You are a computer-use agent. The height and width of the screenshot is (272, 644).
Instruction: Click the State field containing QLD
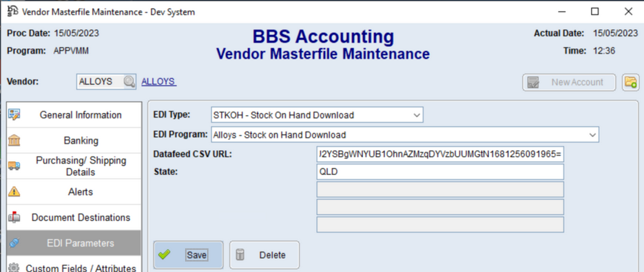point(440,171)
